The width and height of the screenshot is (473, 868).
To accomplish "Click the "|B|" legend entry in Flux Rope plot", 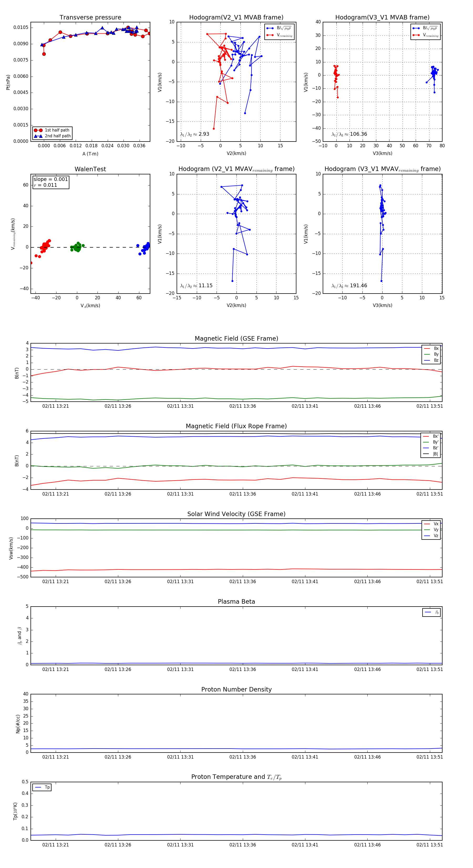I will [x=431, y=454].
